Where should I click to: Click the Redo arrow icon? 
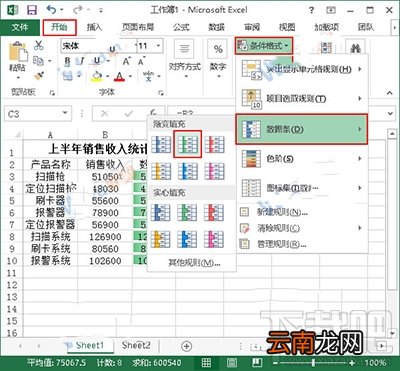pos(78,10)
